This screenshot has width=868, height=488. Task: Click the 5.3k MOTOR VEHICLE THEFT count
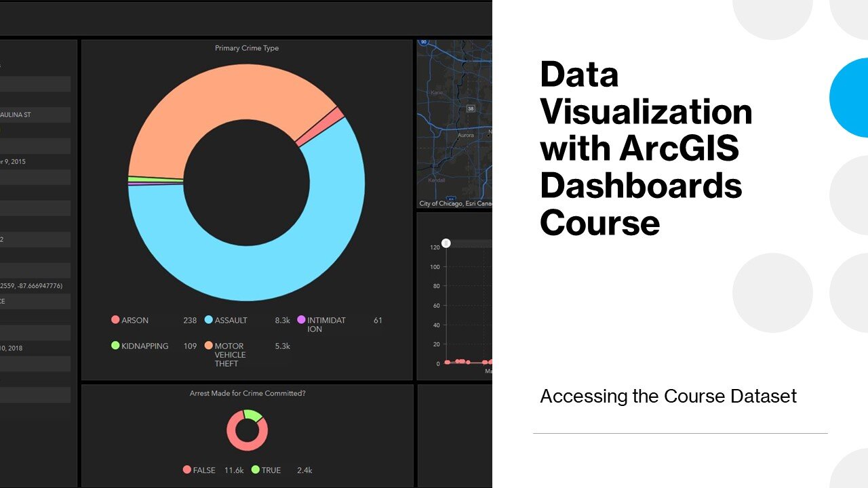coord(283,346)
